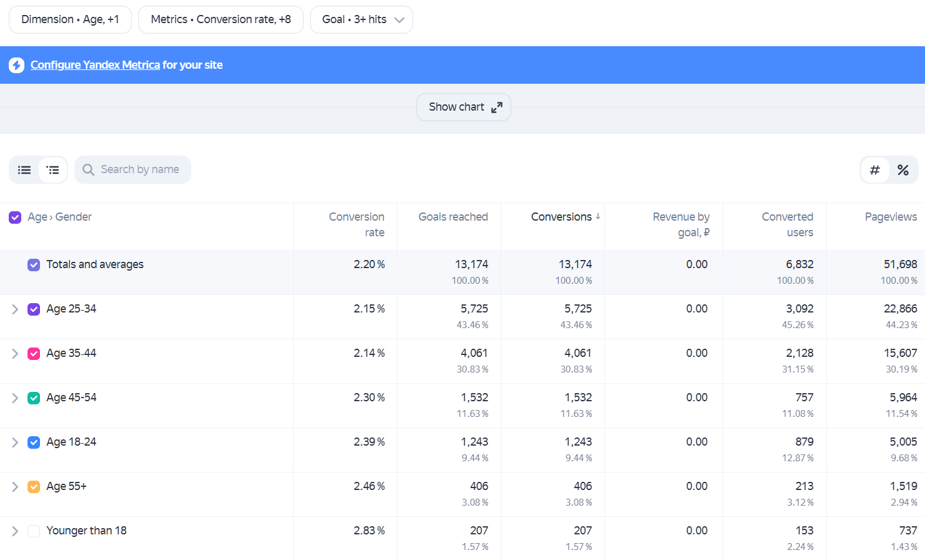The width and height of the screenshot is (925, 560).
Task: Switch to flat list view icon
Action: click(24, 170)
